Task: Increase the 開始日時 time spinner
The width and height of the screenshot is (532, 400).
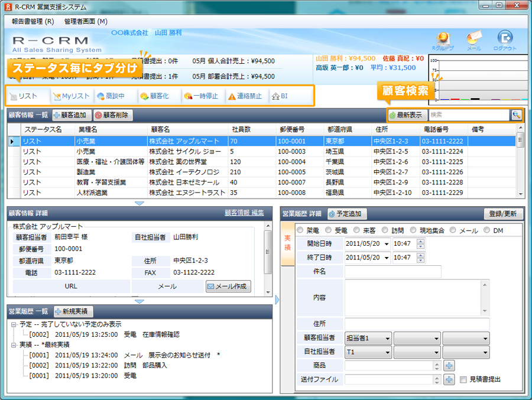Action: [x=420, y=241]
